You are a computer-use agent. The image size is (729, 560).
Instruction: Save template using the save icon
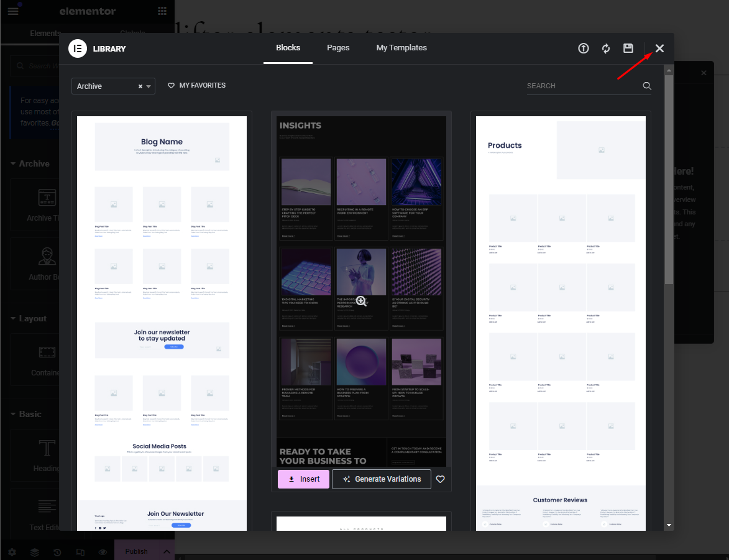[x=628, y=48]
